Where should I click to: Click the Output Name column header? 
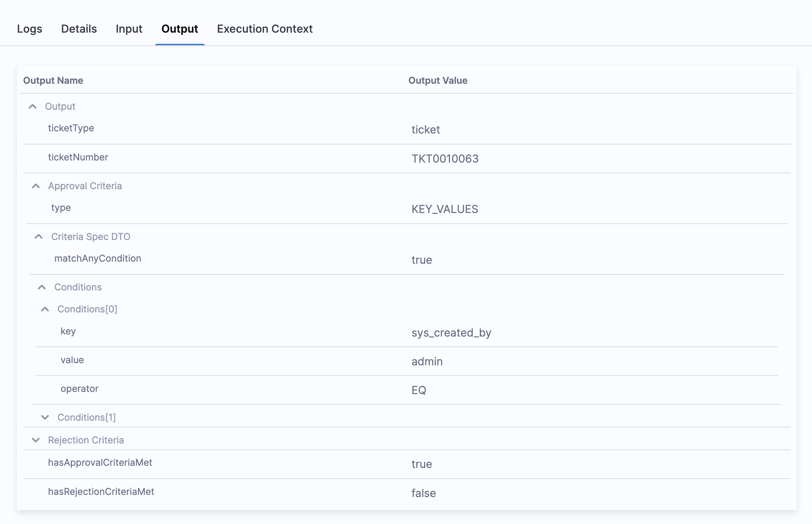(x=53, y=81)
